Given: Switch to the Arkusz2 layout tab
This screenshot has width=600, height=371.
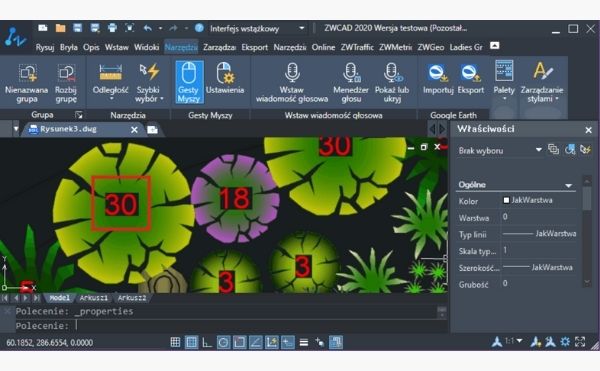Looking at the screenshot, I should click(132, 298).
